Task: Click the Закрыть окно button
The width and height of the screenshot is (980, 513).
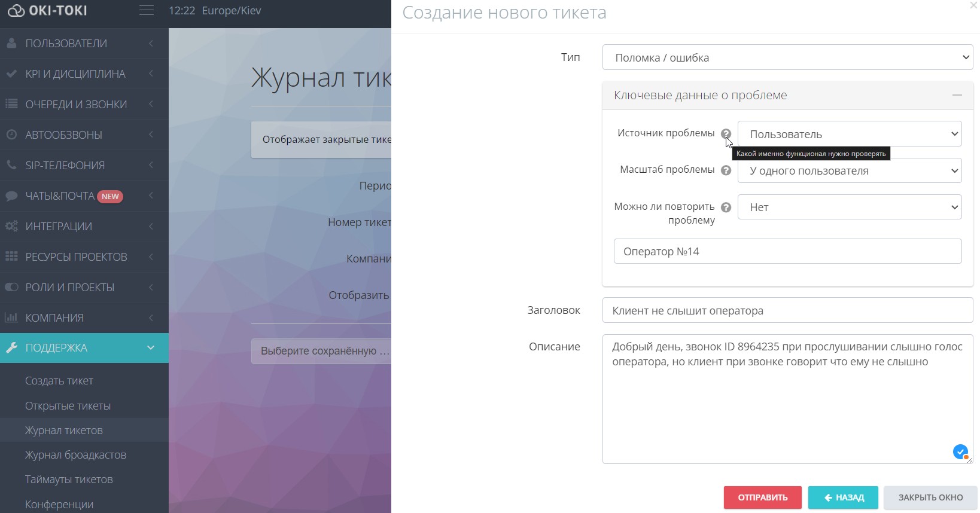Action: [930, 497]
